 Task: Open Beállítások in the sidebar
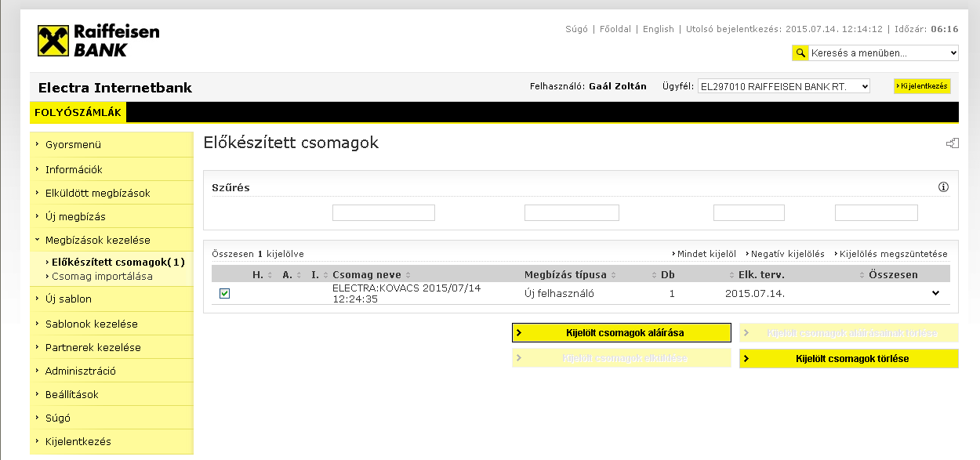coord(111,394)
